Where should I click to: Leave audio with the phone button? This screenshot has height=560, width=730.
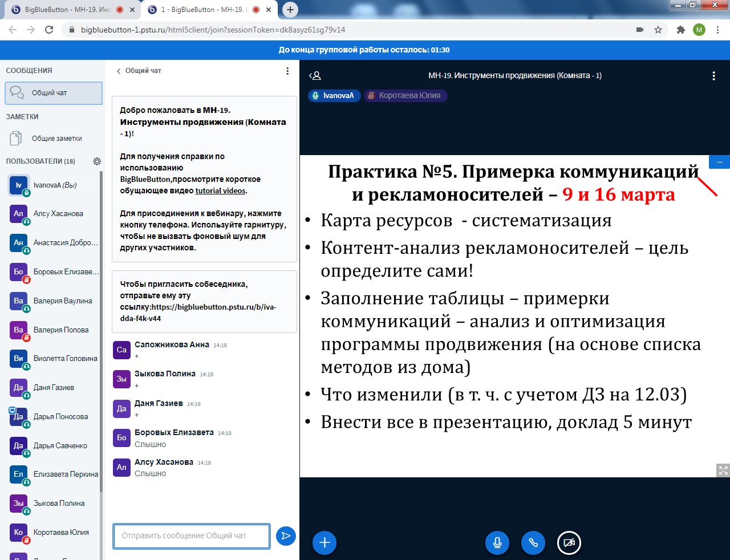533,542
